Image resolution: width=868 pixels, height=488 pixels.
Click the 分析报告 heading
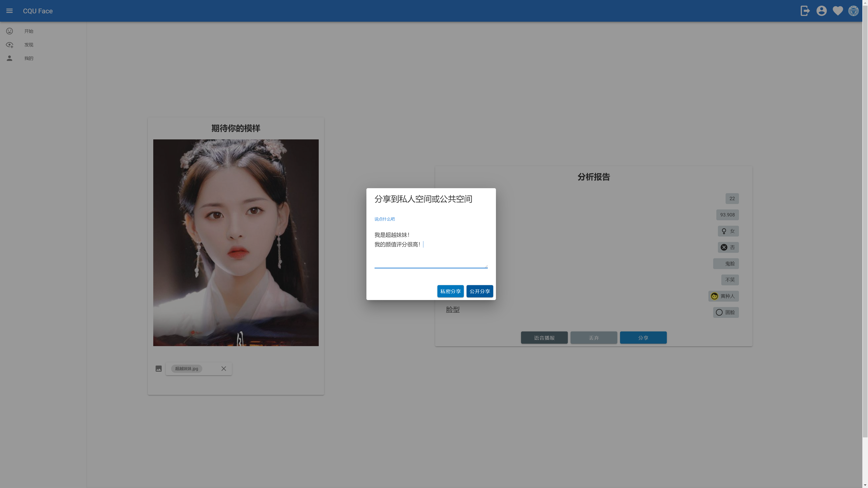(x=594, y=177)
